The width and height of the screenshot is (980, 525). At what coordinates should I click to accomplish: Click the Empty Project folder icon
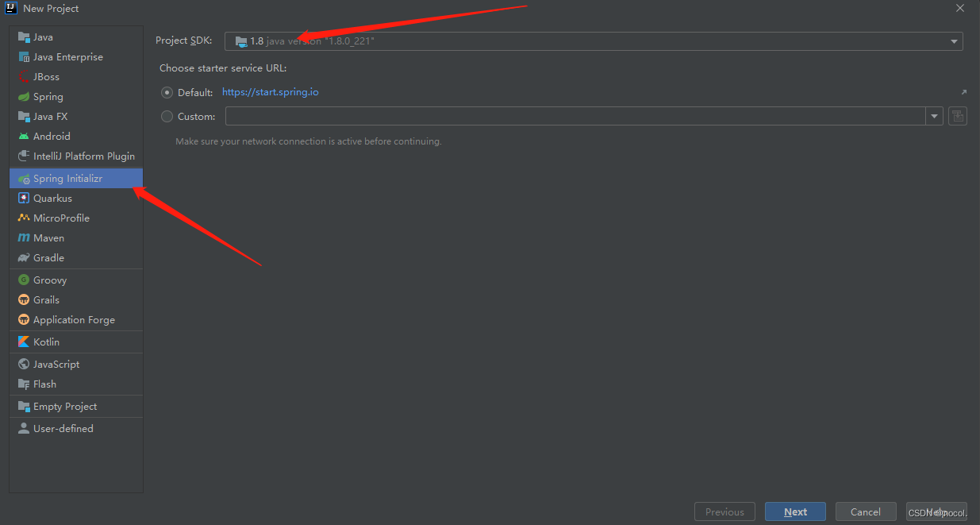point(24,407)
